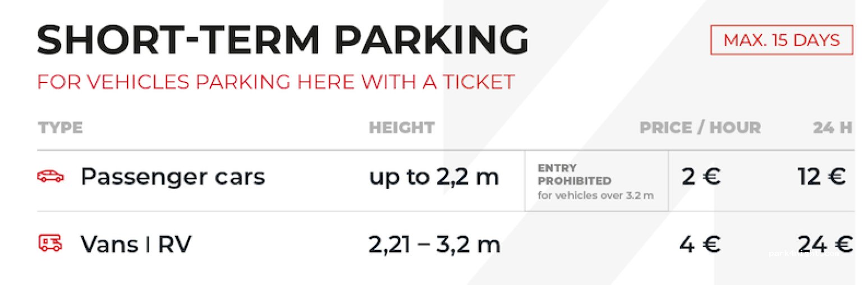Viewport: 868px width, 285px height.
Task: Click the TYPE column header
Action: coord(61,128)
